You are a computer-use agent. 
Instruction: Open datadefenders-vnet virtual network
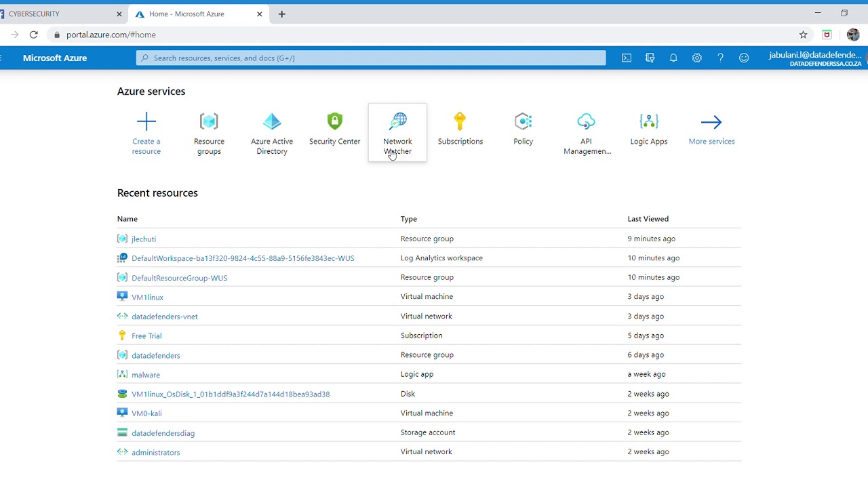[165, 317]
